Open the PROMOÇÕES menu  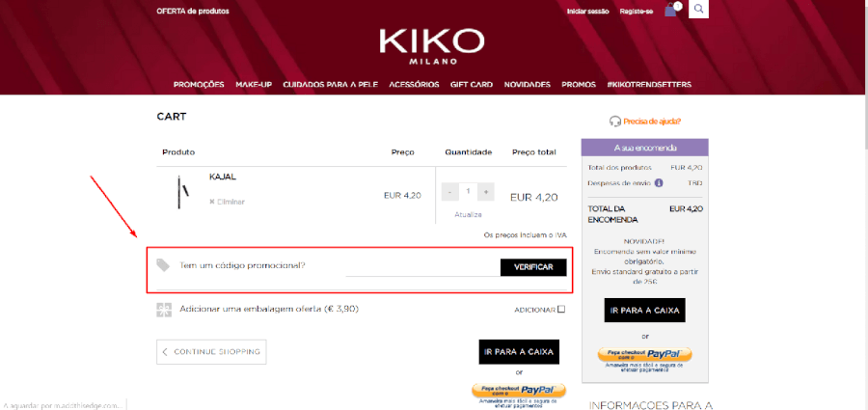(x=199, y=85)
